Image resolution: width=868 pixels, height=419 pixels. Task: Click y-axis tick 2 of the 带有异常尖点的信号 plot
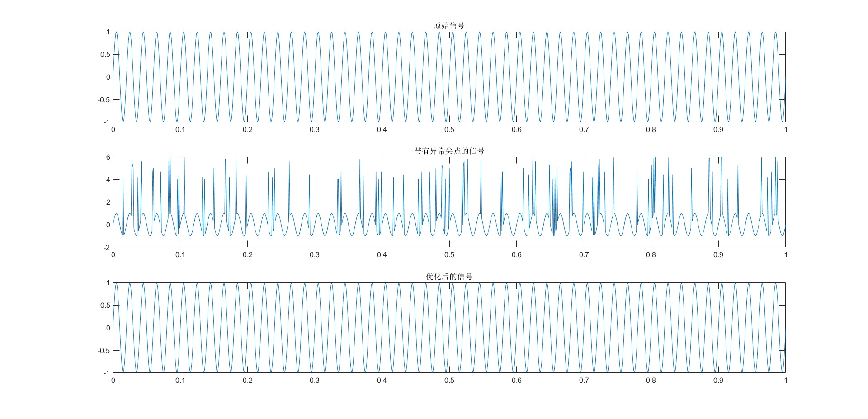point(108,202)
